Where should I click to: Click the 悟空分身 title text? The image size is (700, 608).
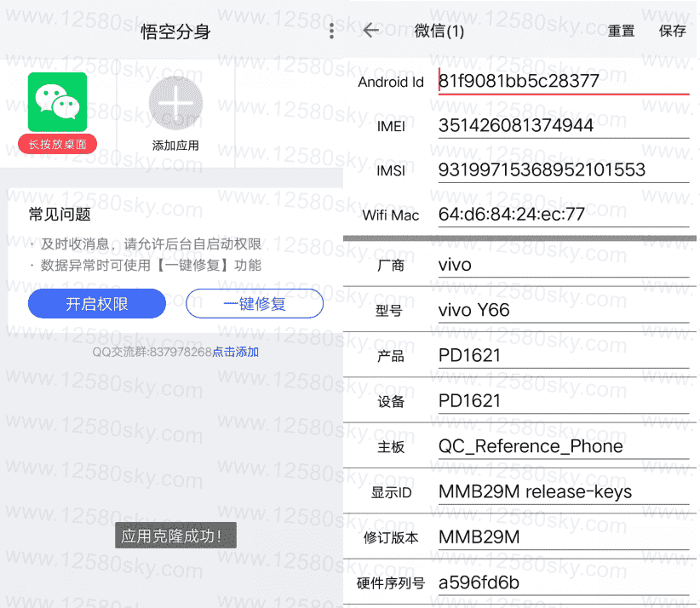click(x=175, y=32)
